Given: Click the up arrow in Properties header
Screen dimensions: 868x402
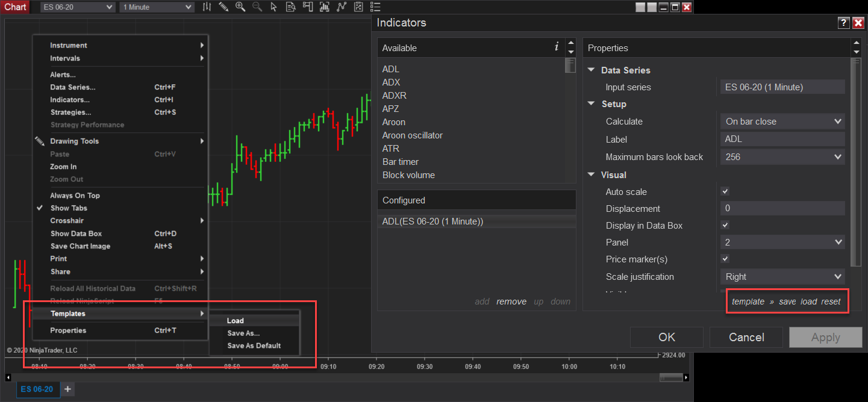Looking at the screenshot, I should click(856, 43).
